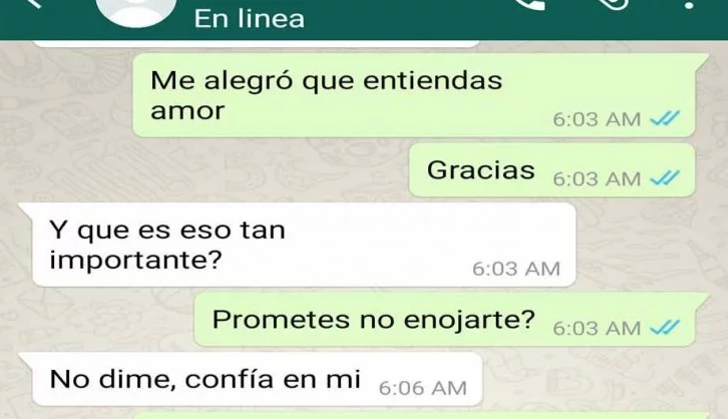The width and height of the screenshot is (728, 419).
Task: Tap the back arrow in the header
Action: [x=34, y=3]
